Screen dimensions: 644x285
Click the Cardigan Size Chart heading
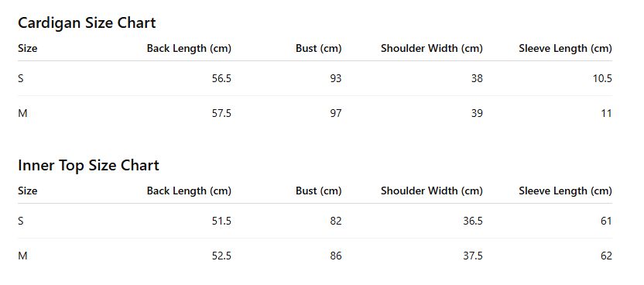tap(87, 22)
